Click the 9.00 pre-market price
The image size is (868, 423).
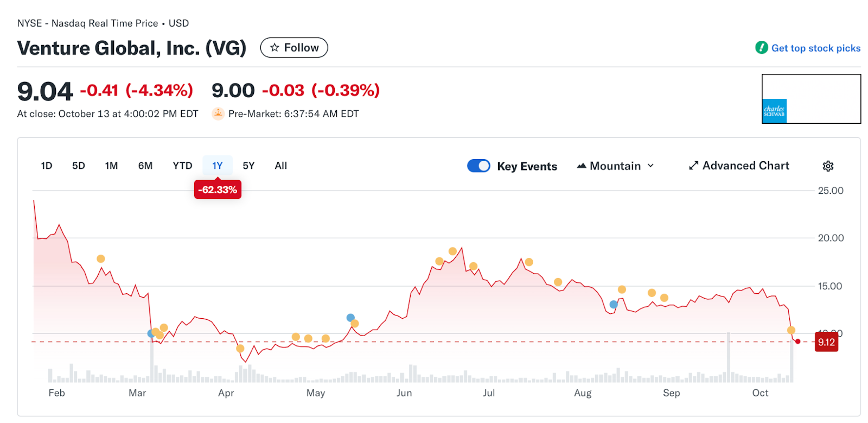click(x=233, y=90)
